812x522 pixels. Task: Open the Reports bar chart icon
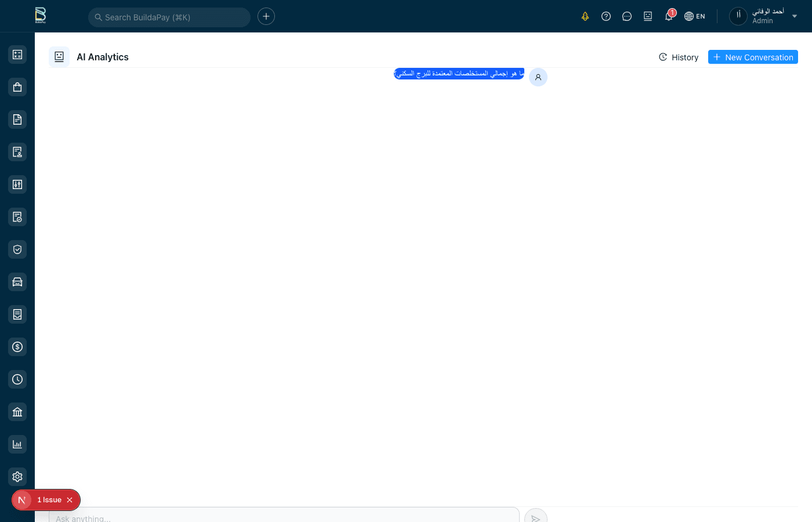pos(17,444)
